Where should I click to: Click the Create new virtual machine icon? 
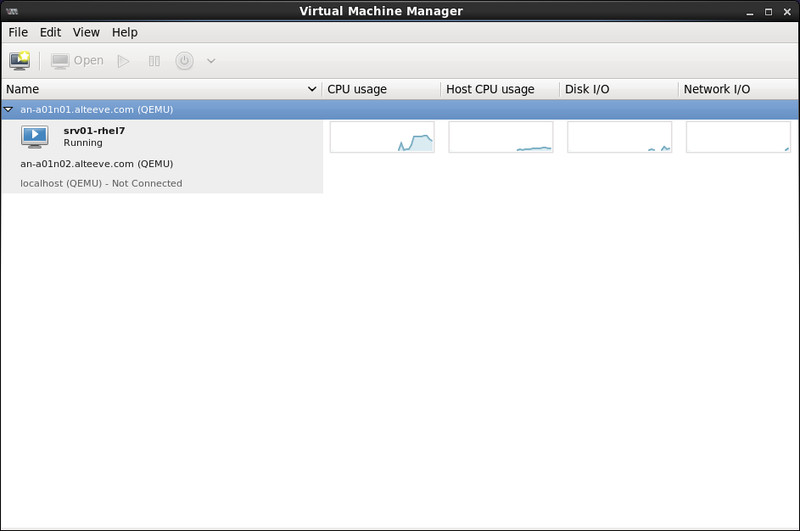click(19, 61)
